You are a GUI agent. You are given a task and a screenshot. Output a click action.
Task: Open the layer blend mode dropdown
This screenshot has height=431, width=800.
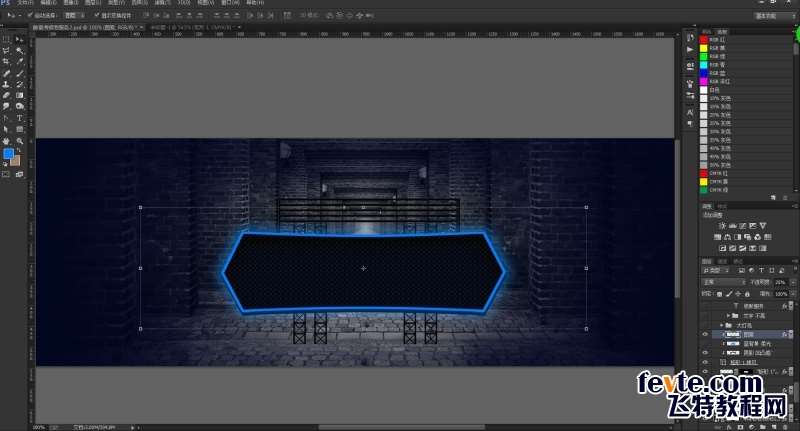point(723,283)
